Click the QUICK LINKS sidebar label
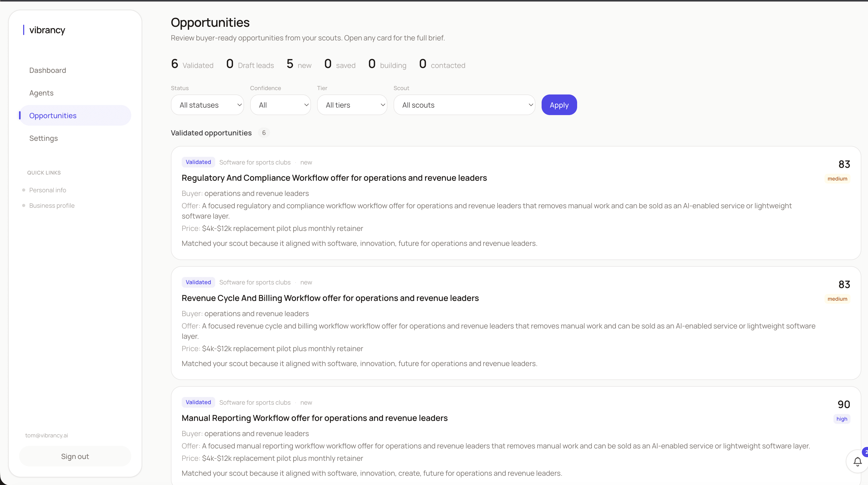This screenshot has width=868, height=485. pos(44,172)
